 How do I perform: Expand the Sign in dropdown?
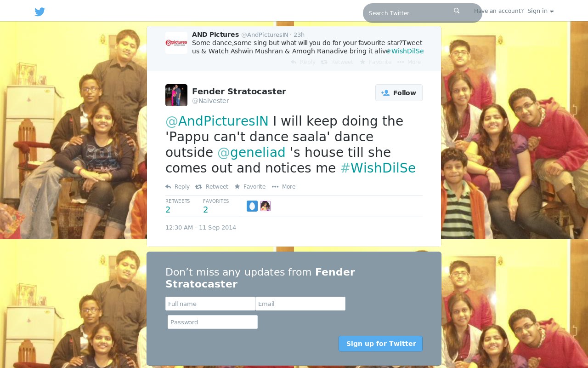540,11
